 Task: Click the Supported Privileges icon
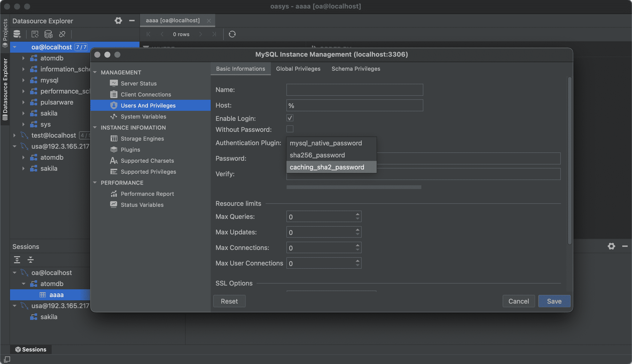click(114, 171)
